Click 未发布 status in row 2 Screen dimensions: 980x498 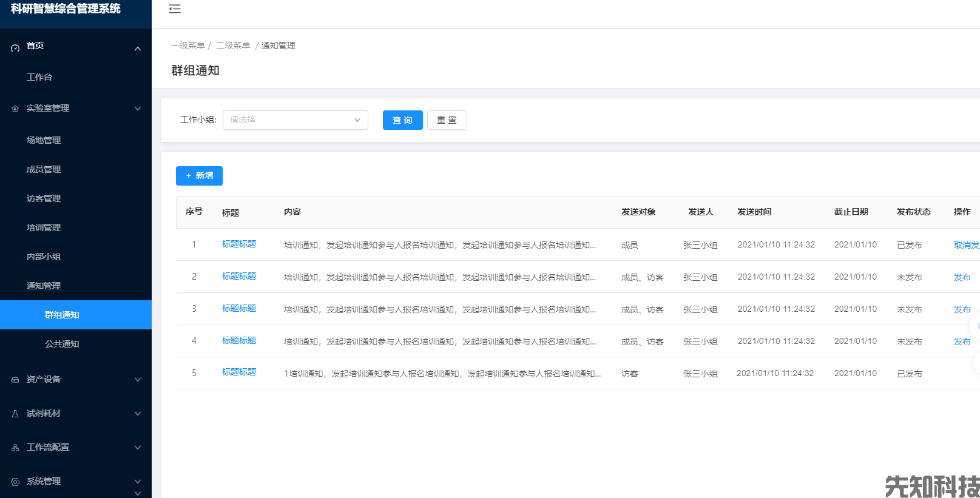coord(910,277)
